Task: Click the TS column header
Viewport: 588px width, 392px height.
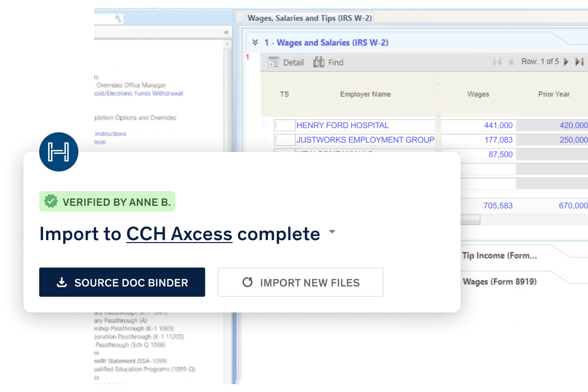Action: tap(284, 94)
